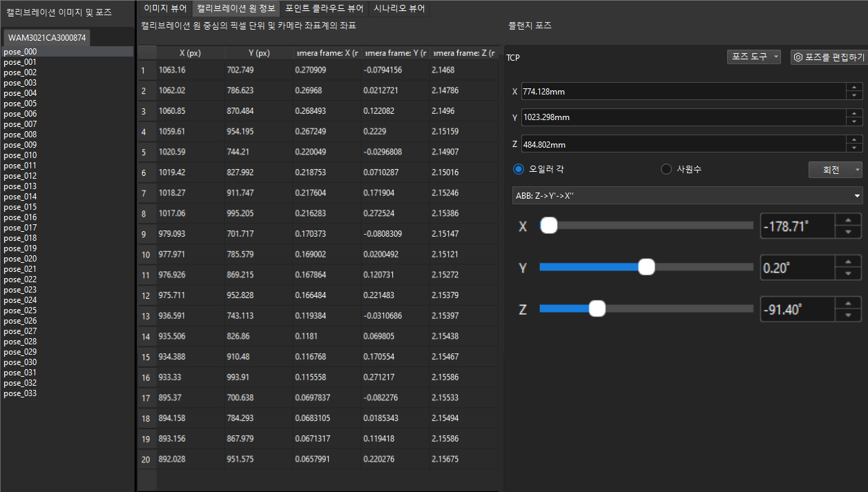Open the 회전 rotation dropdown
The image size is (868, 492).
(836, 170)
